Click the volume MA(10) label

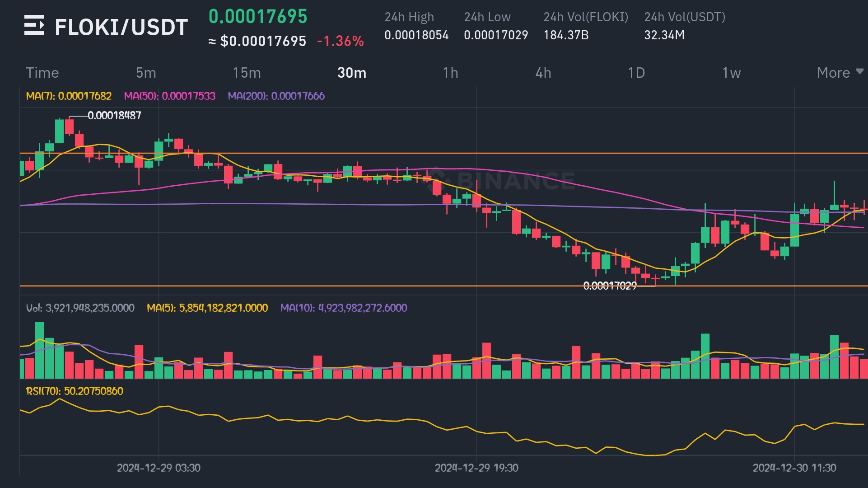343,308
